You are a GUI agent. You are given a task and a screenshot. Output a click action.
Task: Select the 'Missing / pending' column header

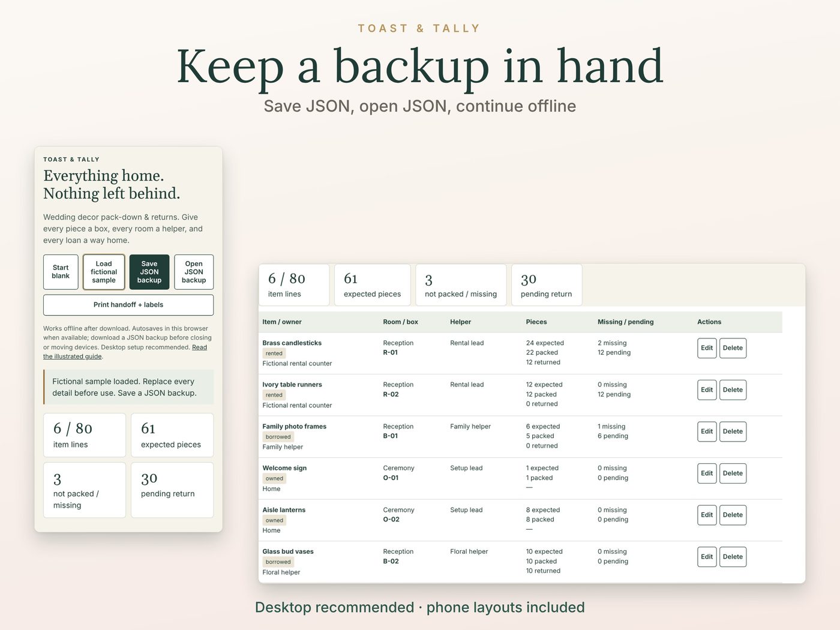click(x=626, y=322)
